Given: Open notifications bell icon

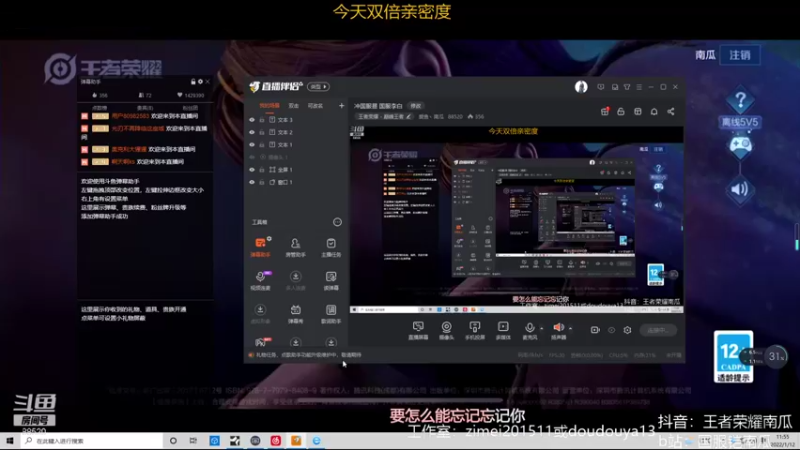Looking at the screenshot, I should coord(654,111).
